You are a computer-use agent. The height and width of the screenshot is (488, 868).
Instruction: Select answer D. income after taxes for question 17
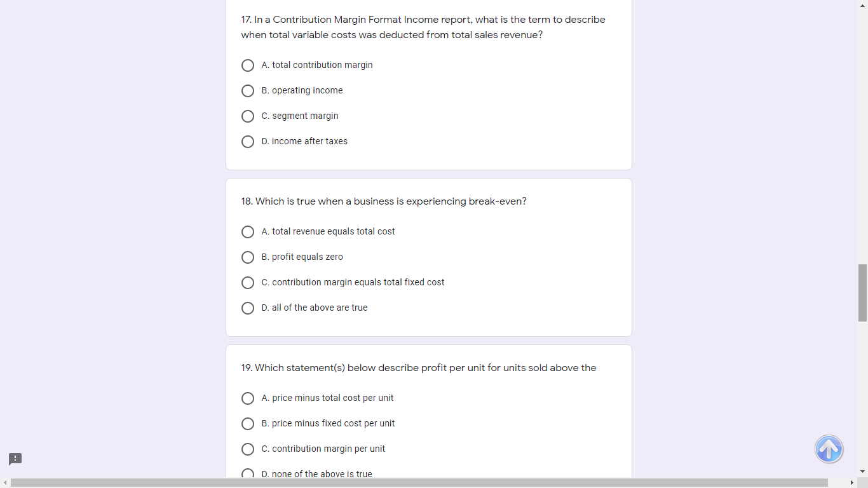(x=248, y=141)
